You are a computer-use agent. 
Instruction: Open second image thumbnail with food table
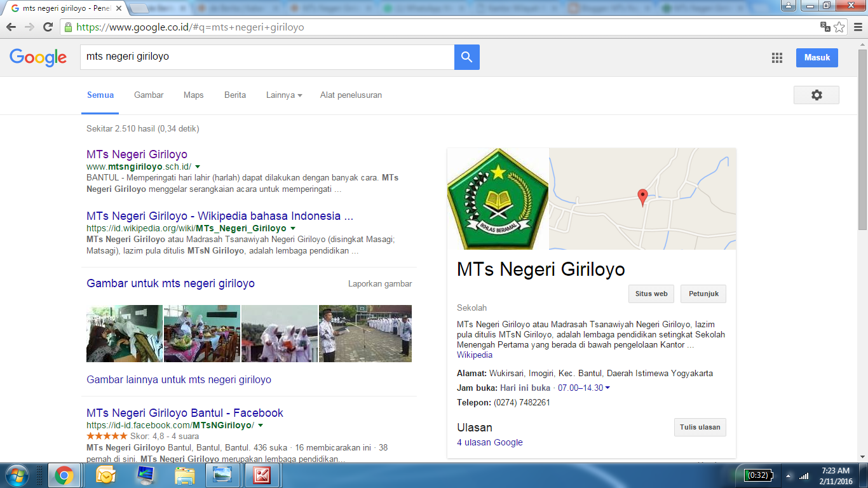coord(202,334)
